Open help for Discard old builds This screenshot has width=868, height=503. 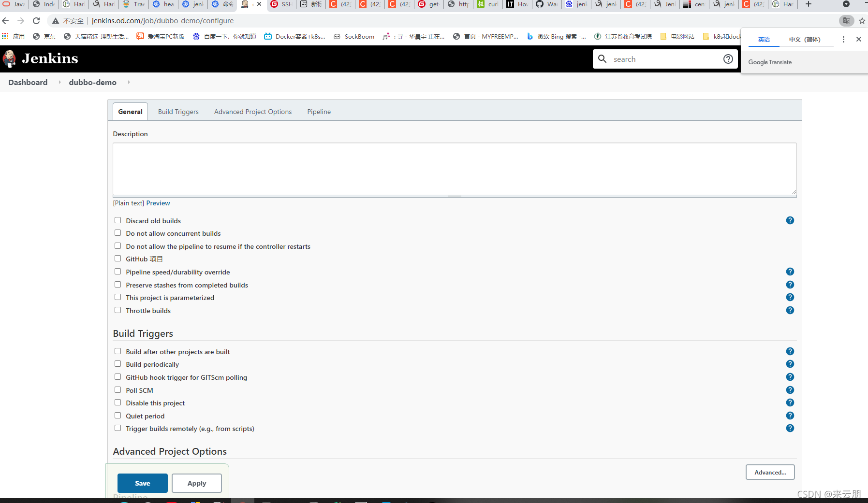[x=790, y=220]
